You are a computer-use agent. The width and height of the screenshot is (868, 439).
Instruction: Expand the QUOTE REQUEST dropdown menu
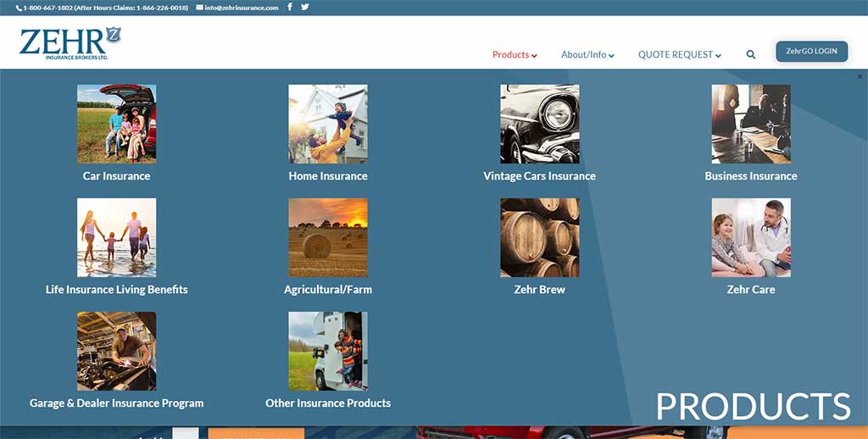point(680,55)
